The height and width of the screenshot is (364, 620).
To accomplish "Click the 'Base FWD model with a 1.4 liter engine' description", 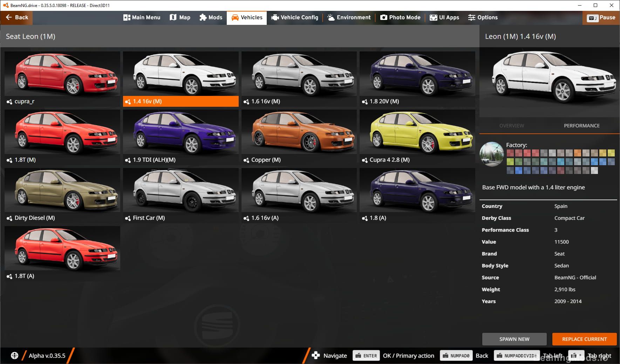I will point(533,187).
